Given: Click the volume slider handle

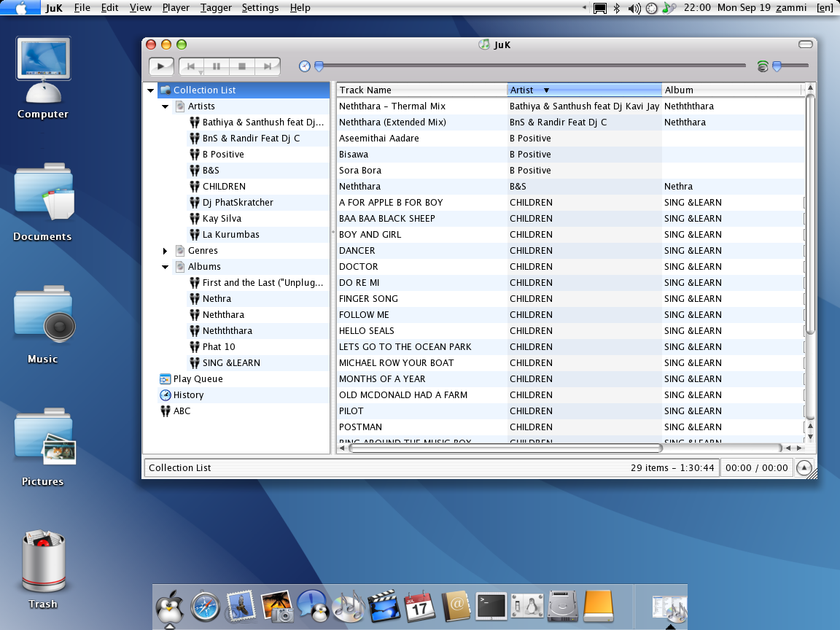Looking at the screenshot, I should (x=777, y=66).
